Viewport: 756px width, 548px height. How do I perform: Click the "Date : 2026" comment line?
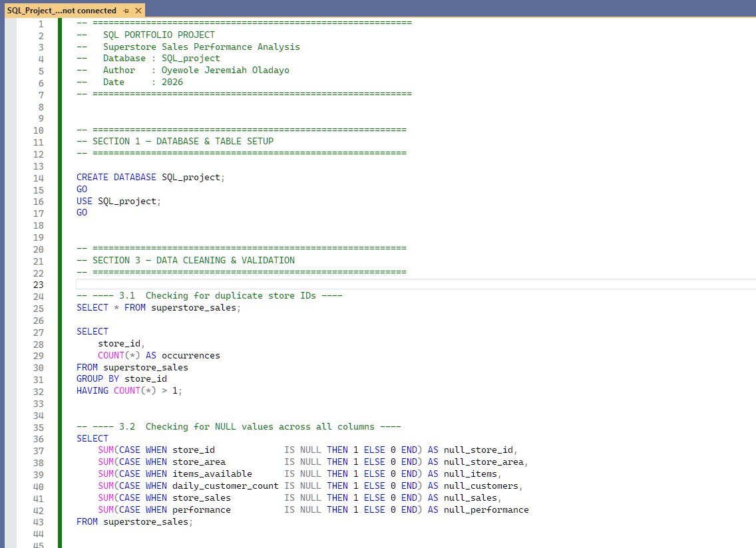pyautogui.click(x=142, y=82)
